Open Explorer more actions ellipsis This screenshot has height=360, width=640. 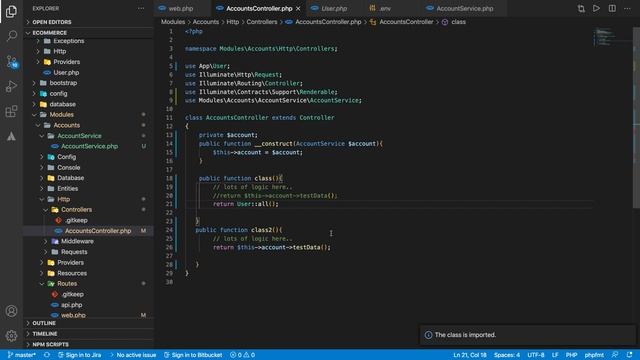click(141, 8)
